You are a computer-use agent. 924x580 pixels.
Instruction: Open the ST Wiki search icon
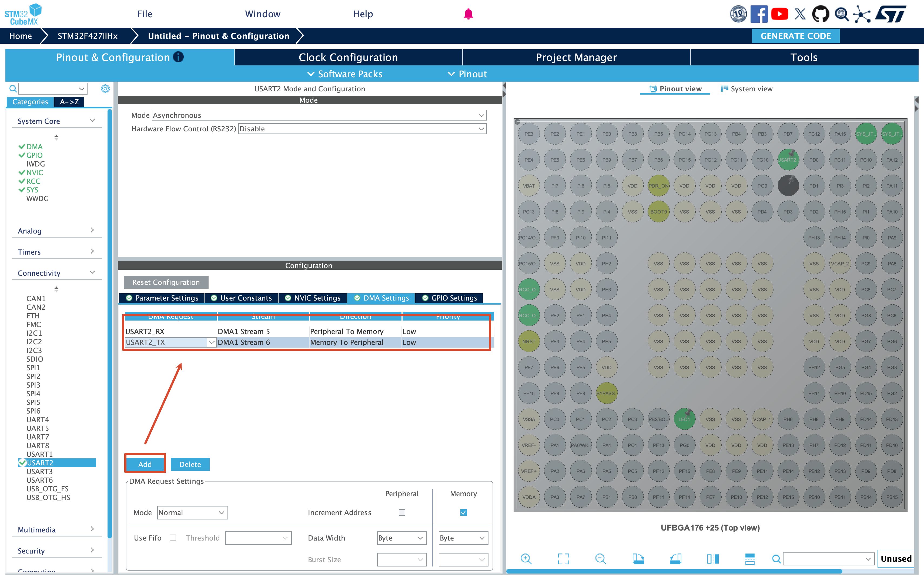(x=842, y=14)
